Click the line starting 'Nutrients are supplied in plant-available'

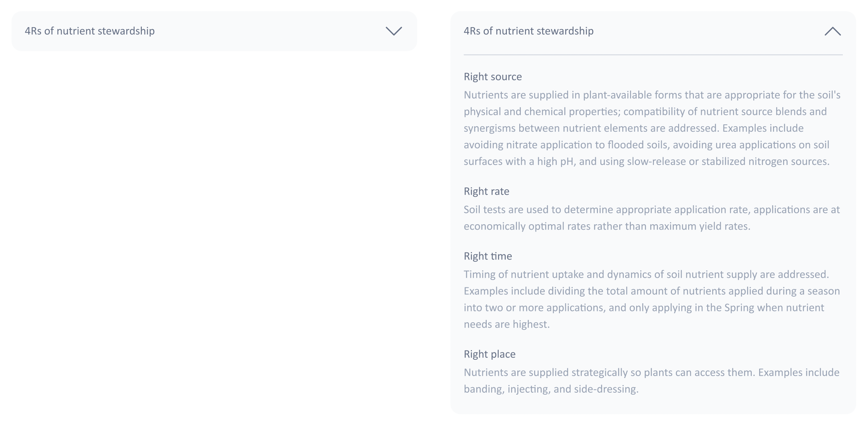652,95
